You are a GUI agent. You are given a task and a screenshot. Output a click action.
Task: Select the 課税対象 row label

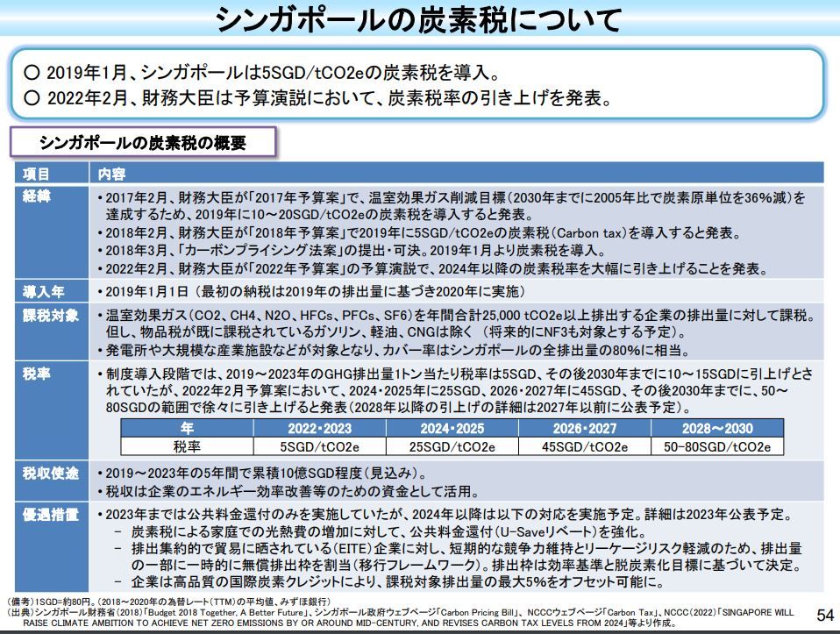tap(51, 316)
